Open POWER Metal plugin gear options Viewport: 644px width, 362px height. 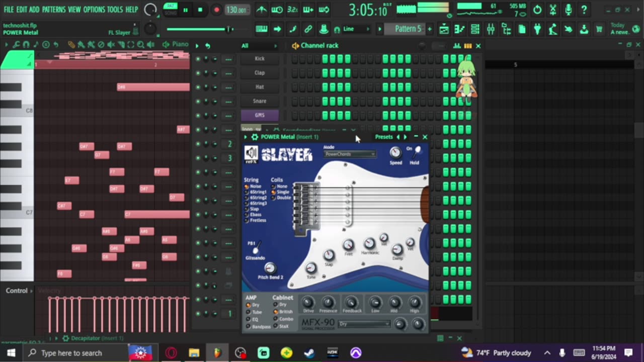(255, 137)
